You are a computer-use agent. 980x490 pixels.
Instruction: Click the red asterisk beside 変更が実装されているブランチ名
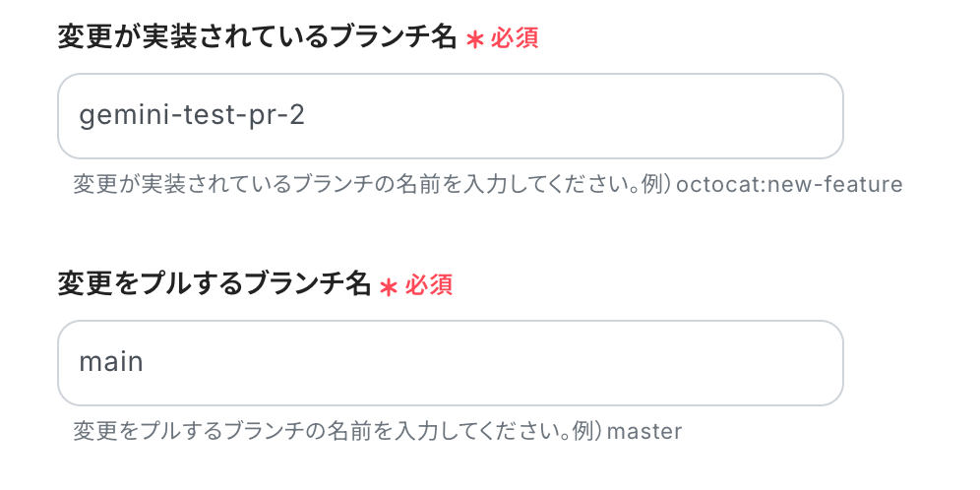[475, 40]
